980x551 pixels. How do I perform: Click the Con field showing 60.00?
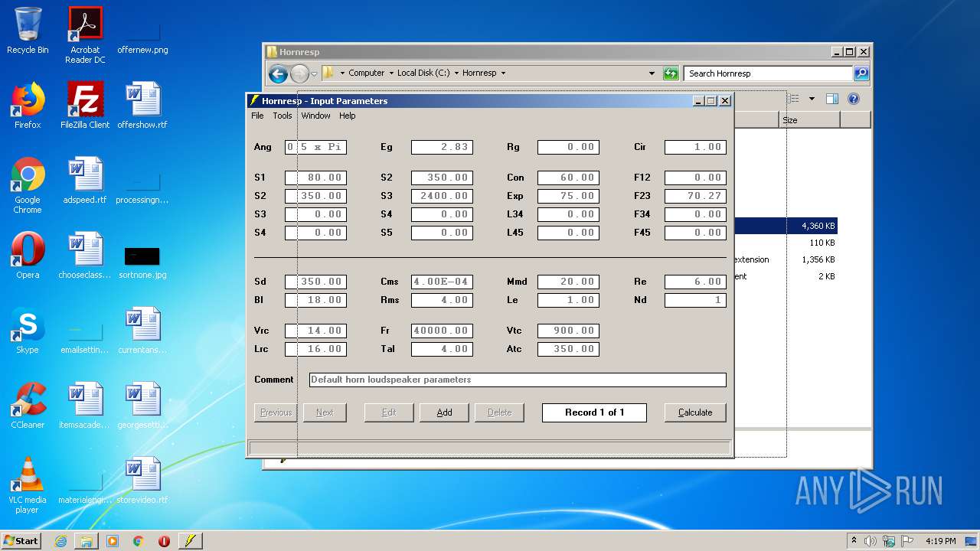coord(568,178)
